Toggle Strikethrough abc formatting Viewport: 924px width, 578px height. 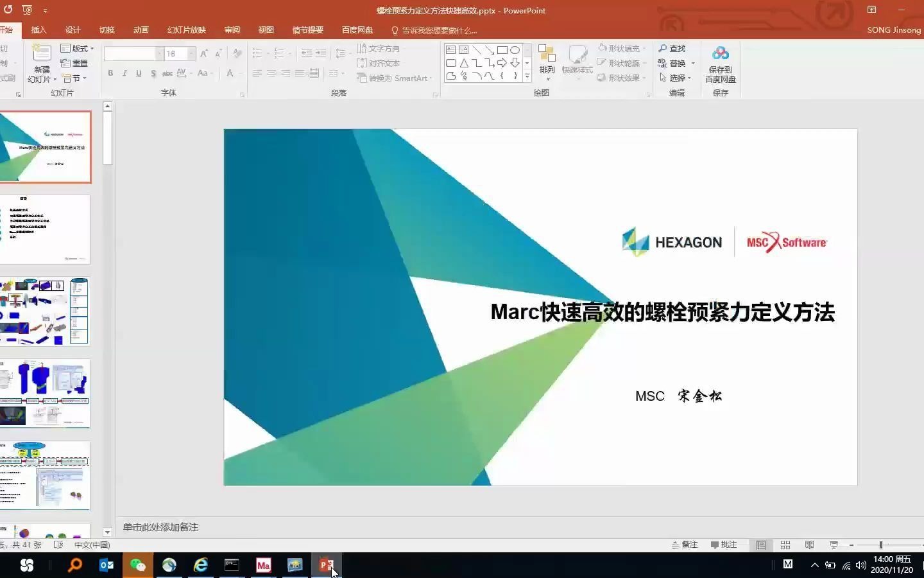[167, 73]
